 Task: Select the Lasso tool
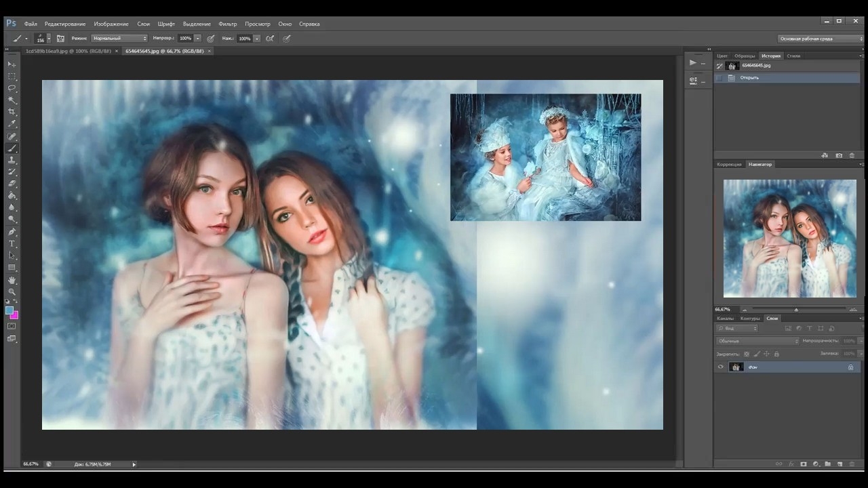(12, 88)
